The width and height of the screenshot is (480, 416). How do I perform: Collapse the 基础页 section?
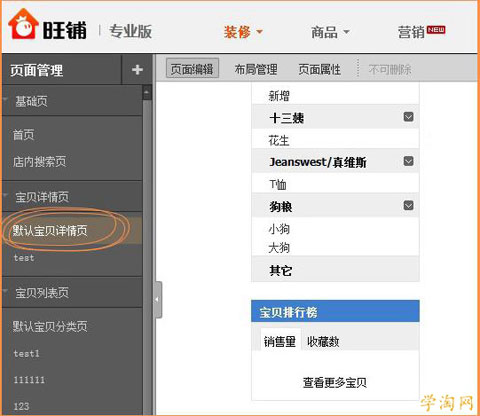pos(5,99)
